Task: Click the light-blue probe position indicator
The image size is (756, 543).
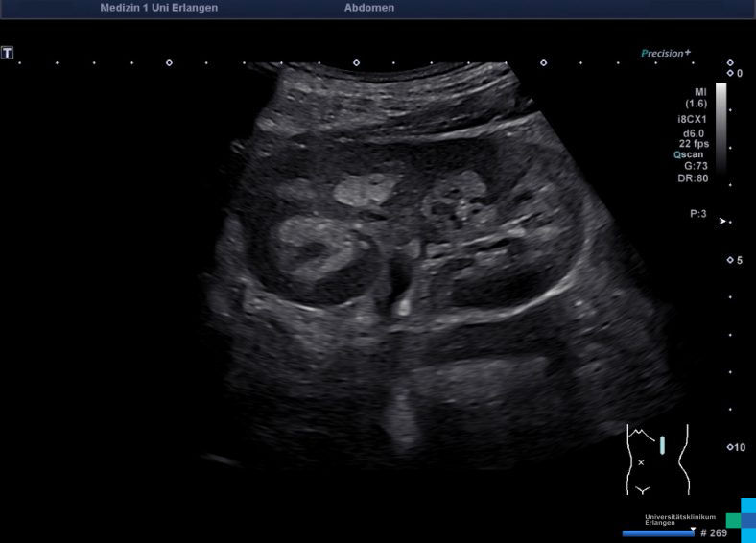Action: (x=662, y=445)
